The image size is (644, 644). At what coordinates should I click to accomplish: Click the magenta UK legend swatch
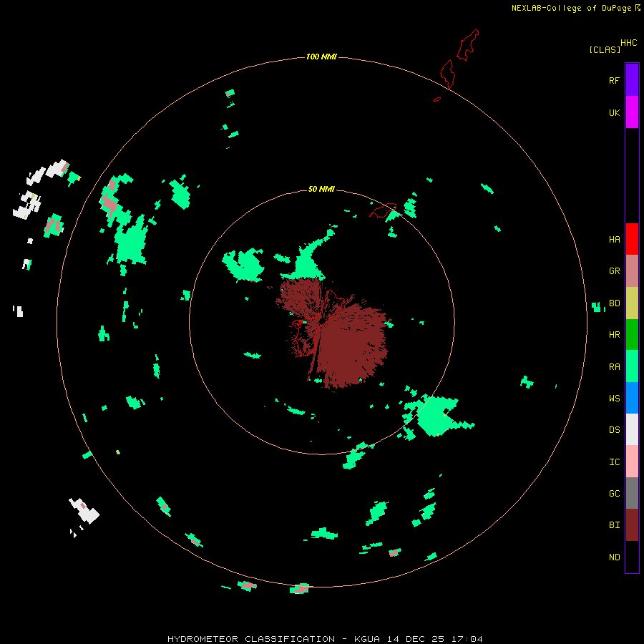point(632,112)
